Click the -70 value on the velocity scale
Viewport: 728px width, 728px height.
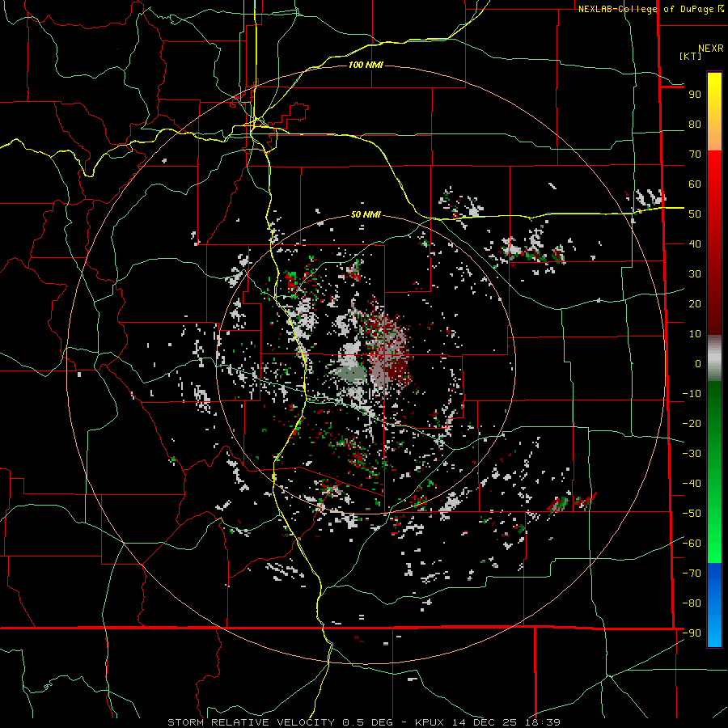coord(692,574)
